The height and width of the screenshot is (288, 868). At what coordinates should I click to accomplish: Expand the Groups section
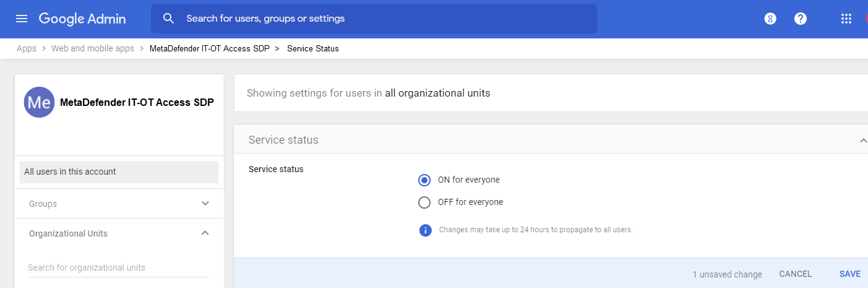click(205, 204)
